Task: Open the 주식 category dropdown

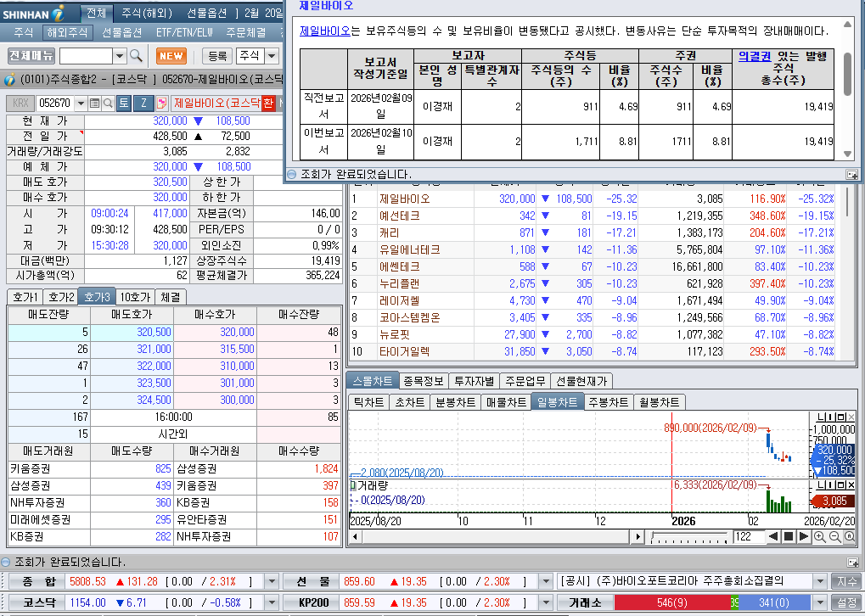Action: tap(272, 56)
